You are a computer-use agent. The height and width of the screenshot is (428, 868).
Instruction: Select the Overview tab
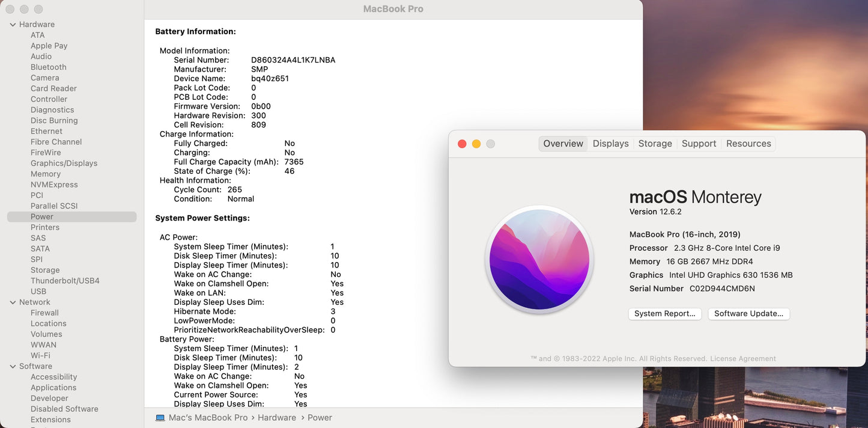pos(563,143)
